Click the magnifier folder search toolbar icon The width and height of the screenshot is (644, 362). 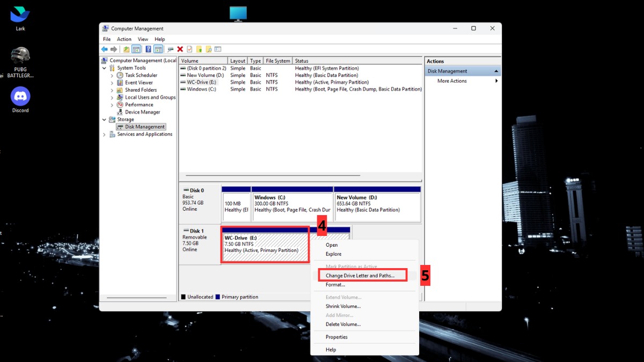pyautogui.click(x=208, y=49)
